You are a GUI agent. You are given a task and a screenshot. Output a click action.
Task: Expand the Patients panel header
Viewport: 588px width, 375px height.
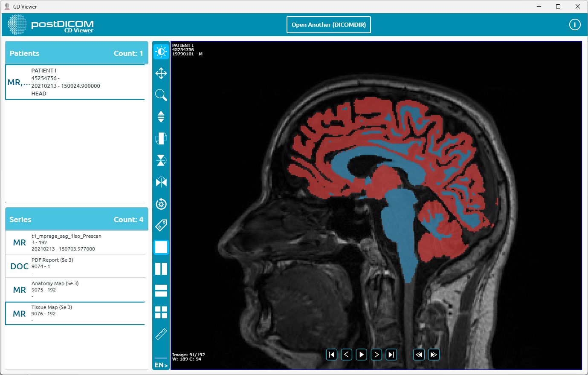tap(76, 53)
